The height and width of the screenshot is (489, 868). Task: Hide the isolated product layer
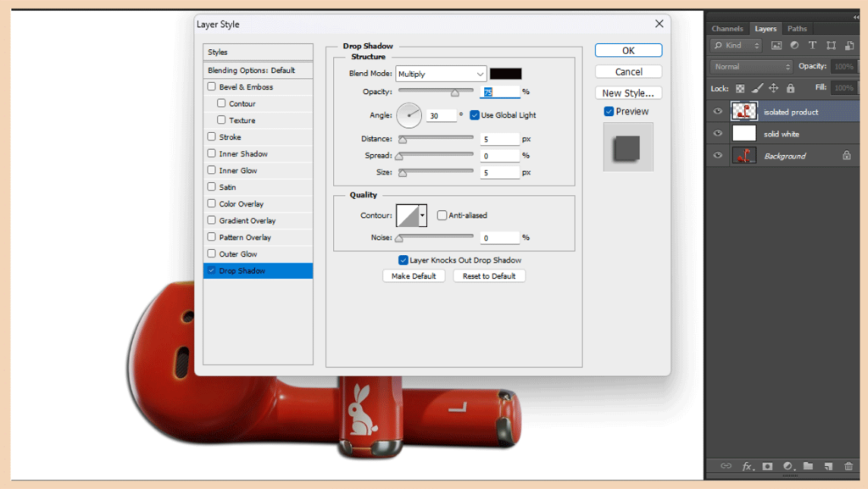(x=717, y=111)
